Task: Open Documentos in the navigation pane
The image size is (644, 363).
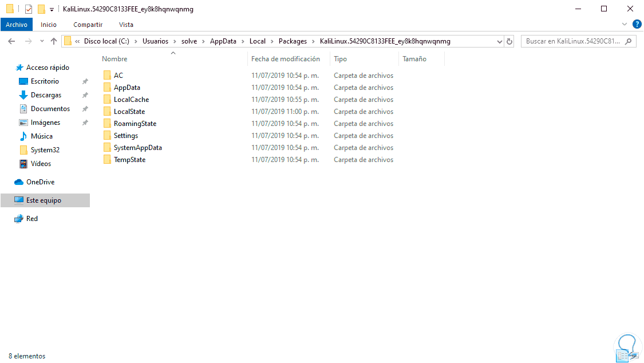Action: 45,109
